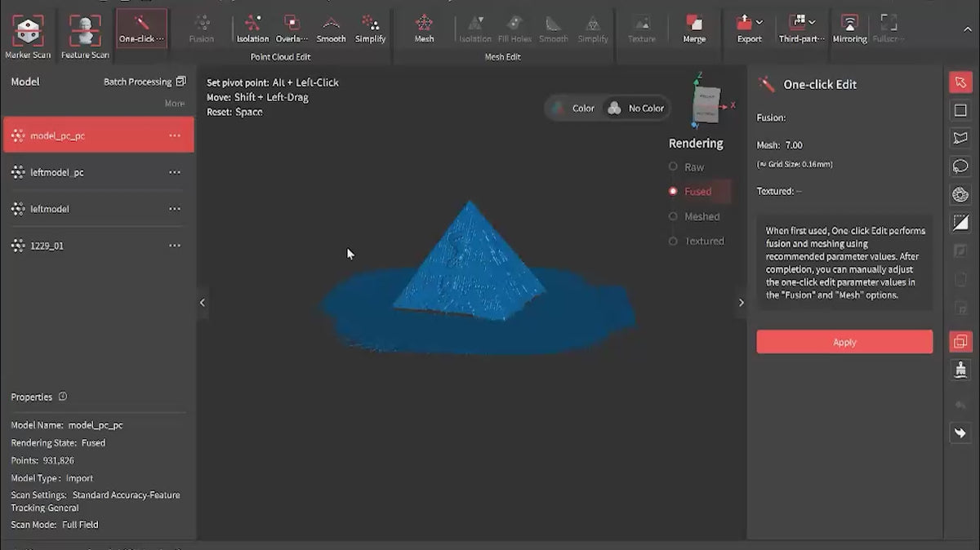980x550 pixels.
Task: Click the Apply button
Action: pyautogui.click(x=844, y=342)
